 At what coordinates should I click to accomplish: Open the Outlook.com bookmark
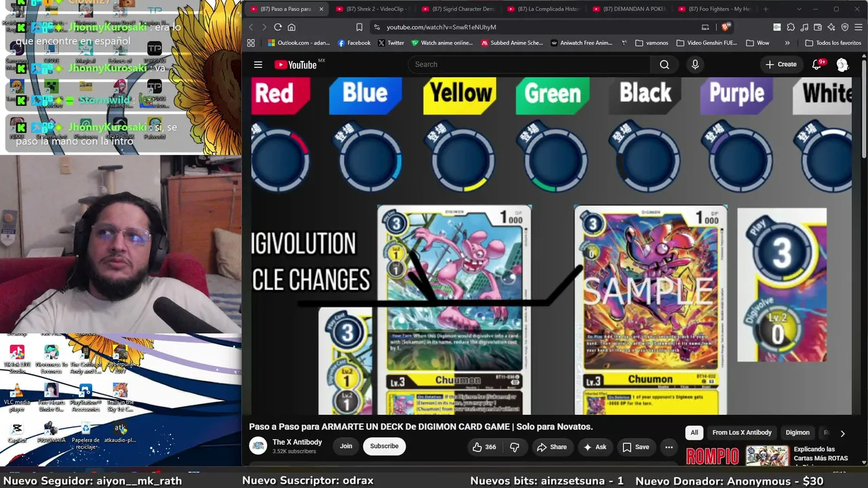[298, 43]
